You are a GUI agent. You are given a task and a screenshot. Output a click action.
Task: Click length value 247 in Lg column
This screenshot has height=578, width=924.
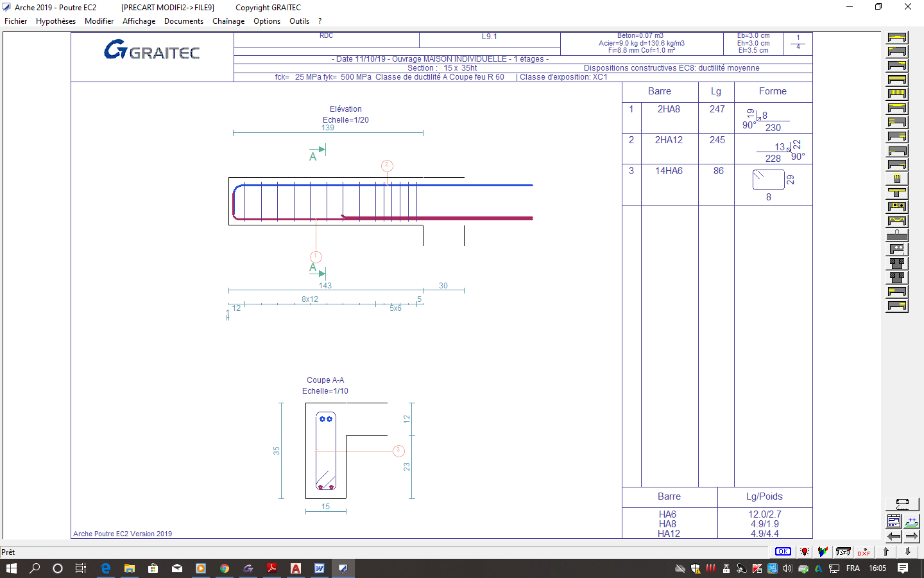click(717, 109)
